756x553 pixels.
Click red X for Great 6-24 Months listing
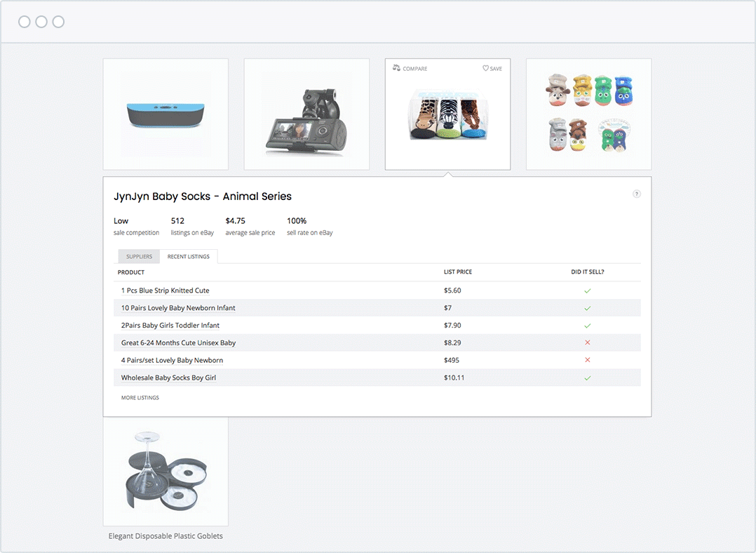(588, 343)
